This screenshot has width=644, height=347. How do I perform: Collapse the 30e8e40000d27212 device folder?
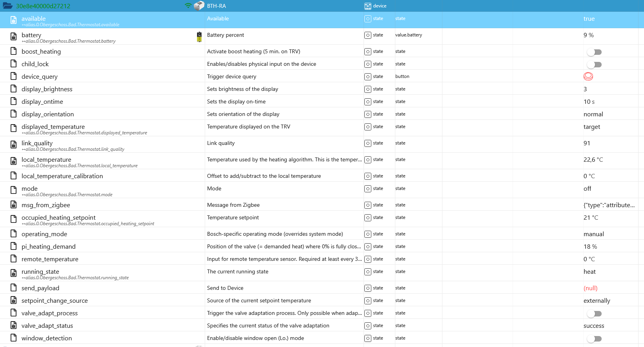click(7, 6)
